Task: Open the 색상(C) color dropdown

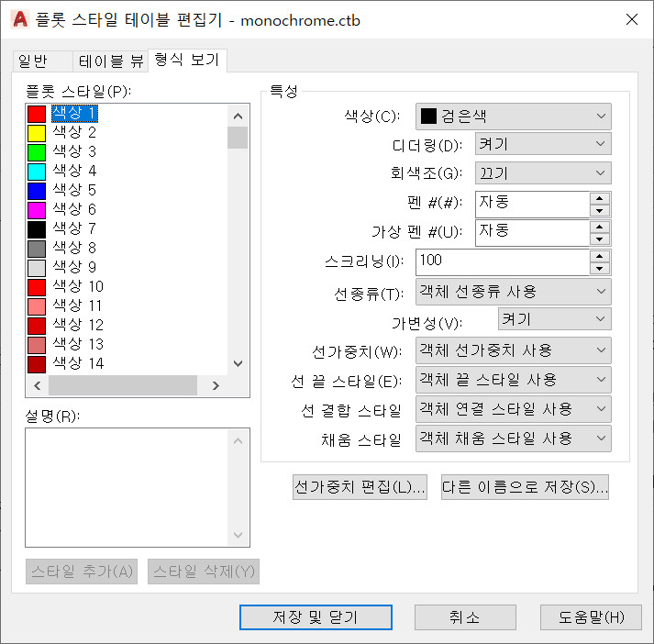Action: click(513, 117)
